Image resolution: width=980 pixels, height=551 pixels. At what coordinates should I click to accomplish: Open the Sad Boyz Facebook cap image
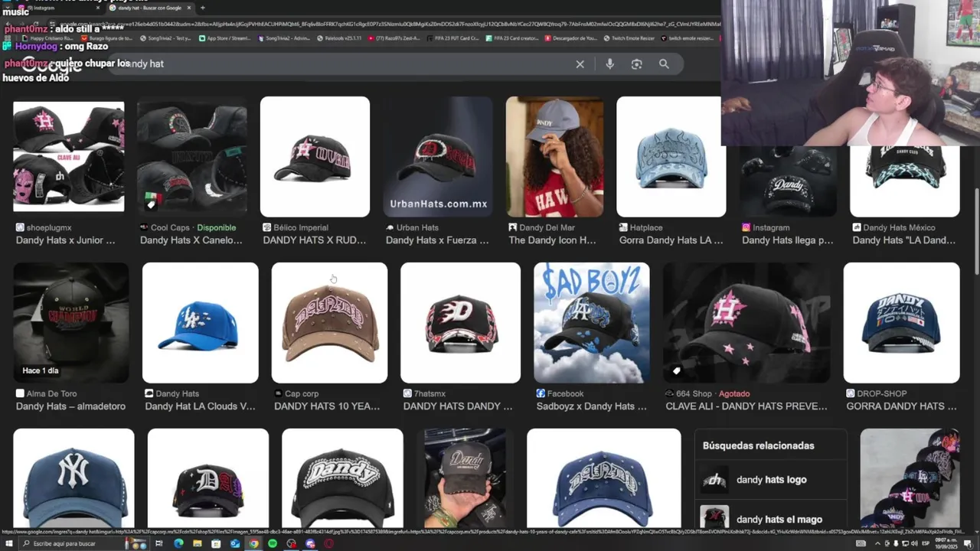592,322
